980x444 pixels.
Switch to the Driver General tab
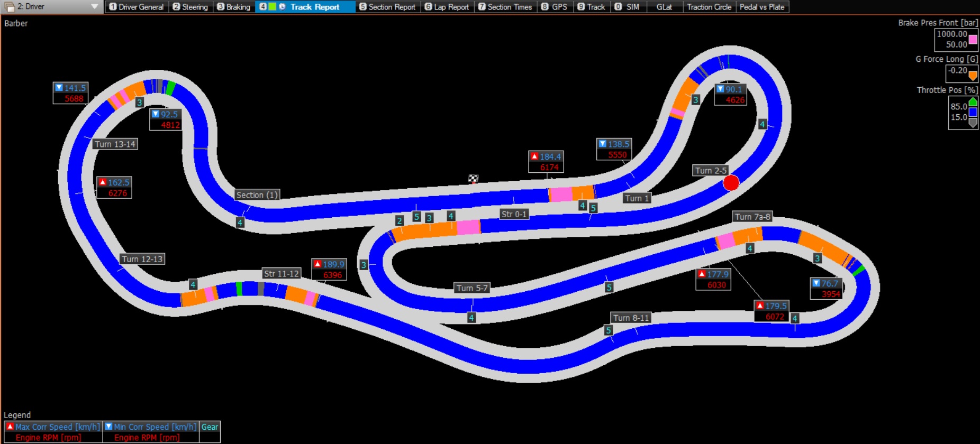tap(137, 7)
